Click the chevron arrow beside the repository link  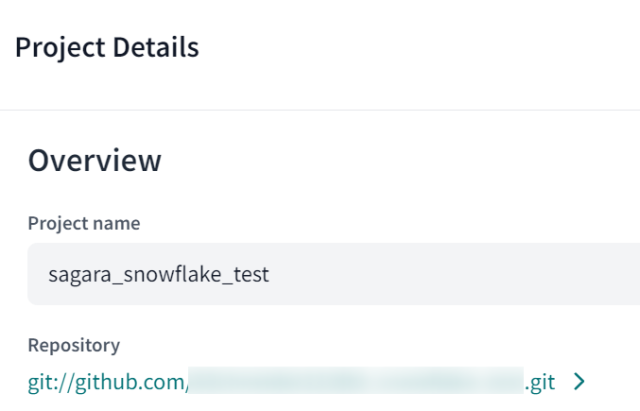pos(578,381)
